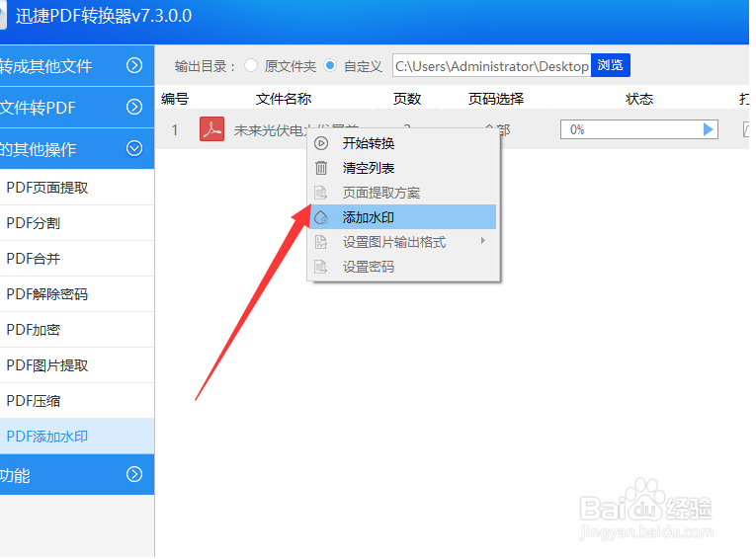Screen dimensions: 756x559
Task: Click the row number 1 cell
Action: [175, 130]
